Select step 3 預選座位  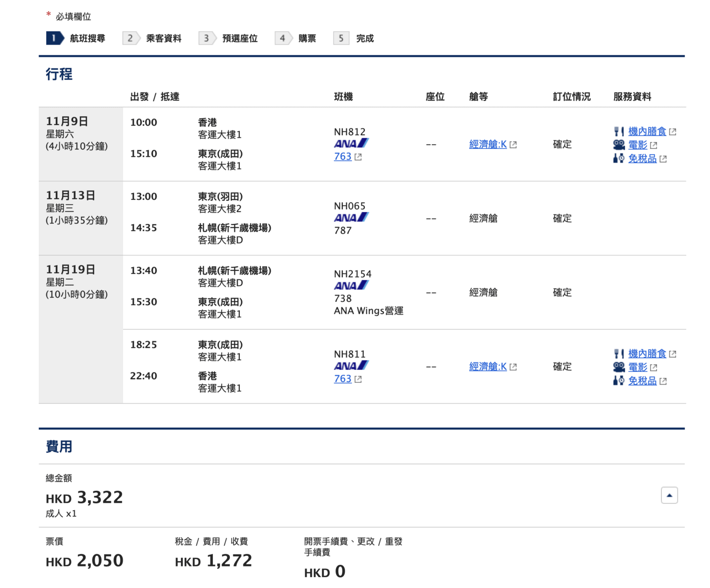[x=229, y=38]
